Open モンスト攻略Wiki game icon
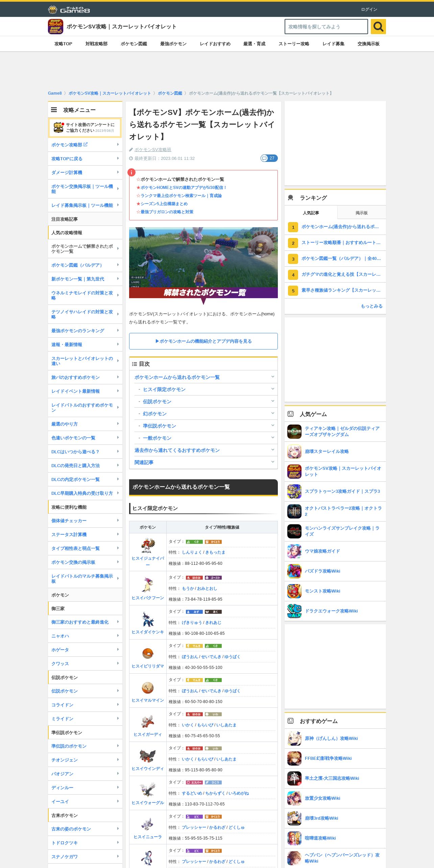The image size is (434, 868). tap(294, 591)
